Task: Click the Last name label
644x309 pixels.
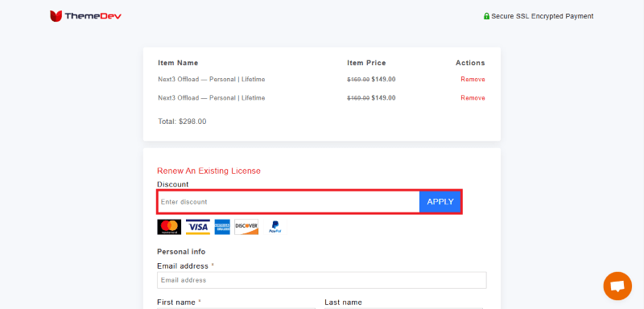Action: point(343,303)
